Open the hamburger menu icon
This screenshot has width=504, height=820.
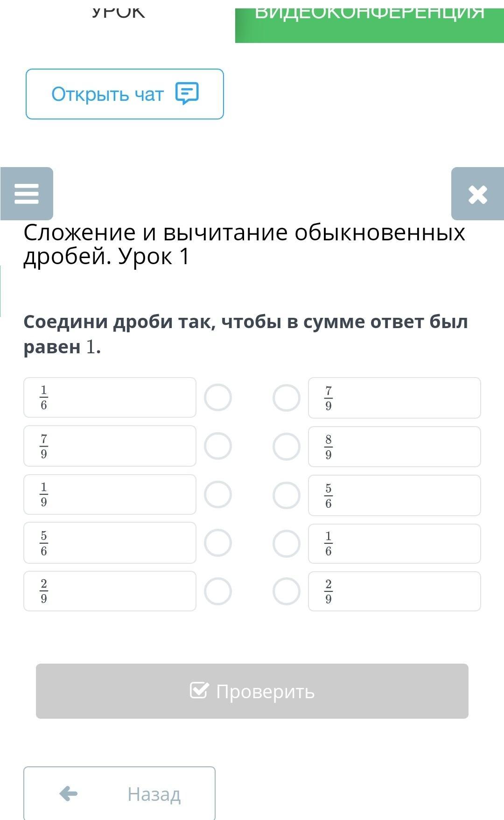27,194
